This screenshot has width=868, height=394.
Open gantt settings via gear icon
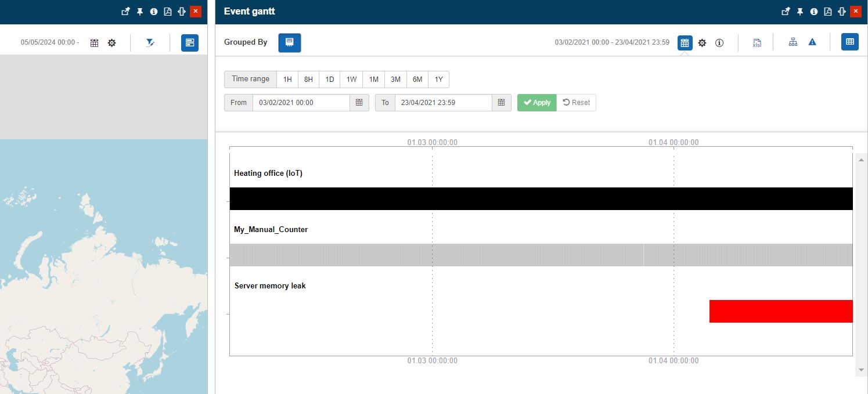tap(703, 42)
